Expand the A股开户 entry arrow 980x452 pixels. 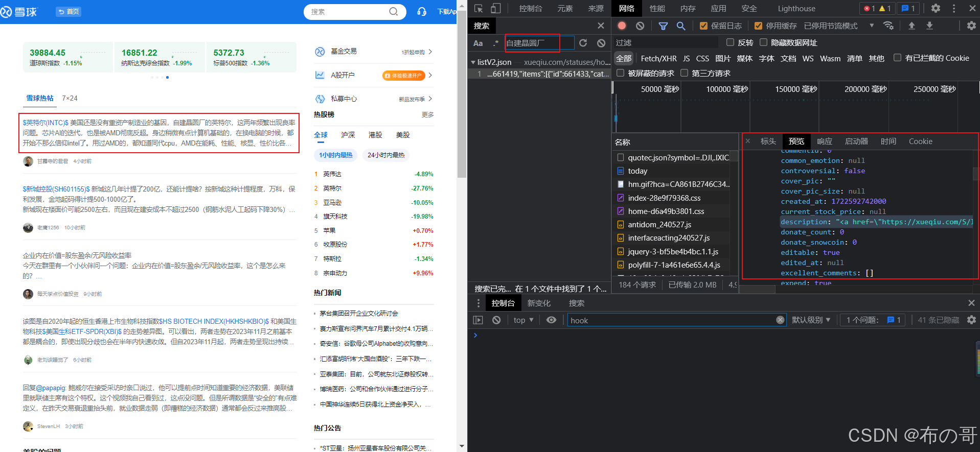point(430,75)
